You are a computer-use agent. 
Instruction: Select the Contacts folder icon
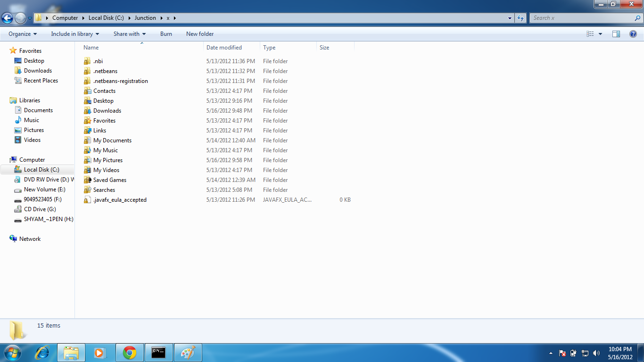pos(87,91)
